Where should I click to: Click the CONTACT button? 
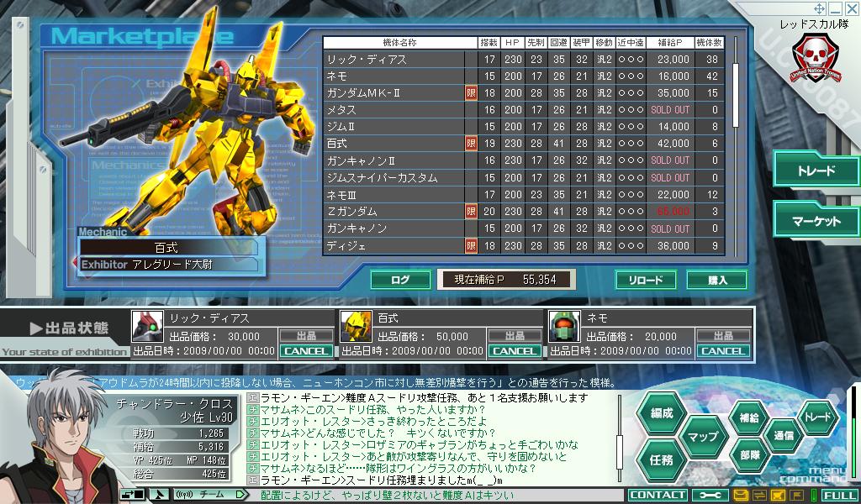[658, 496]
